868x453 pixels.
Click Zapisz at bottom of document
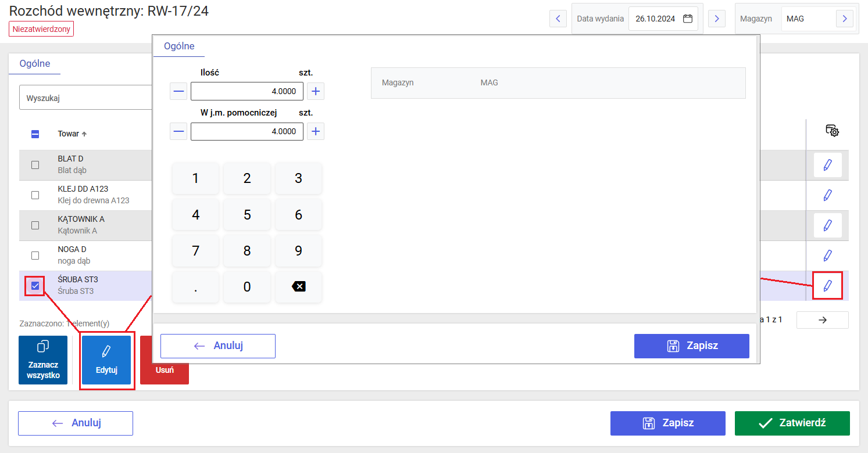click(x=668, y=423)
